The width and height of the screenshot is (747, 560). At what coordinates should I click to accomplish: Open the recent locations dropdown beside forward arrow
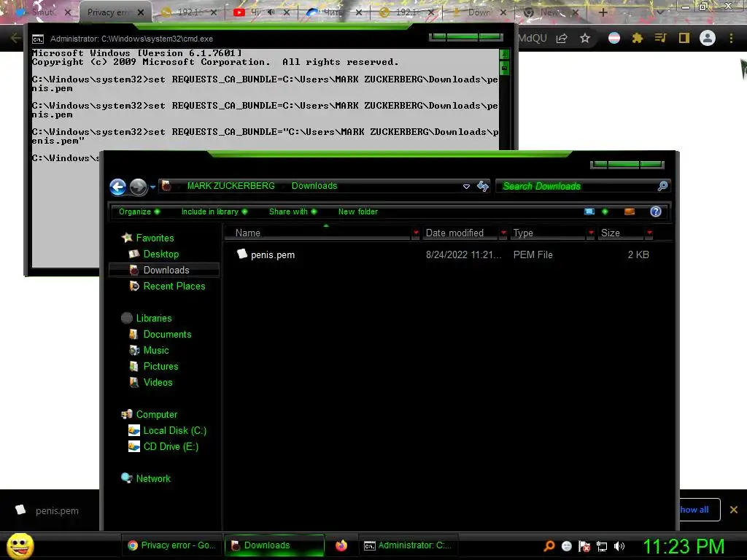click(152, 187)
